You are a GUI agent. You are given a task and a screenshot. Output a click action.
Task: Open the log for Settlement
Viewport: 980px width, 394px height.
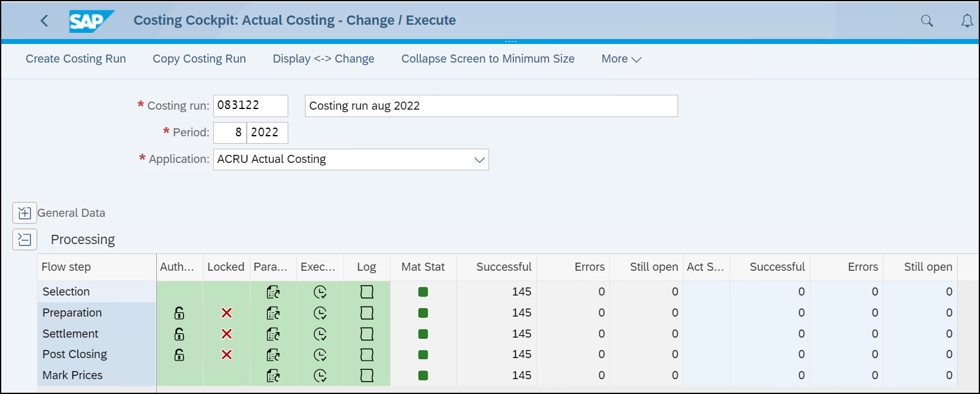click(367, 334)
